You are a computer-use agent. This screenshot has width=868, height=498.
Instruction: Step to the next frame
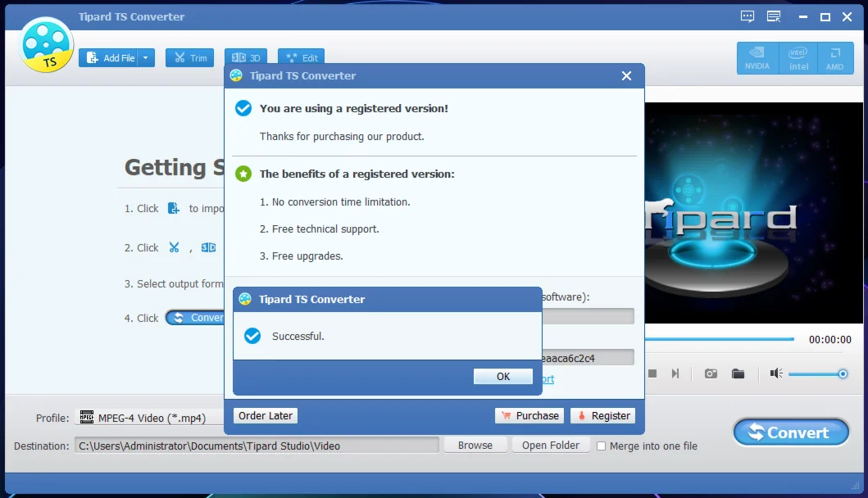[x=675, y=373]
